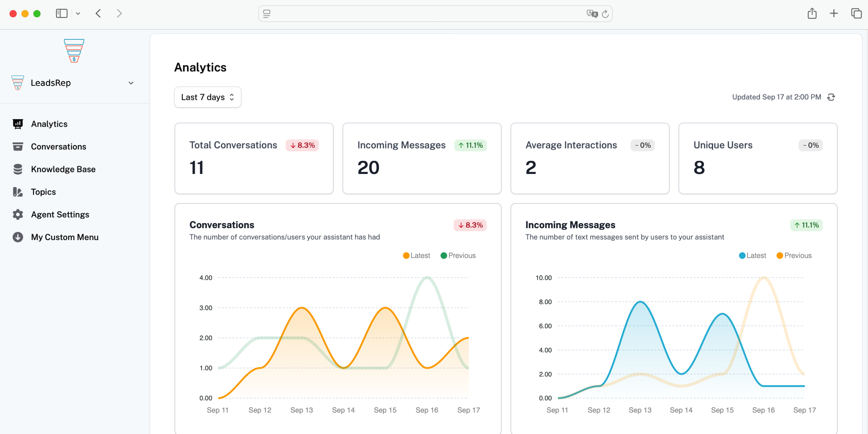Click the small funnel icon beside LeadsRep
Viewport: 868px width, 434px height.
pos(18,83)
